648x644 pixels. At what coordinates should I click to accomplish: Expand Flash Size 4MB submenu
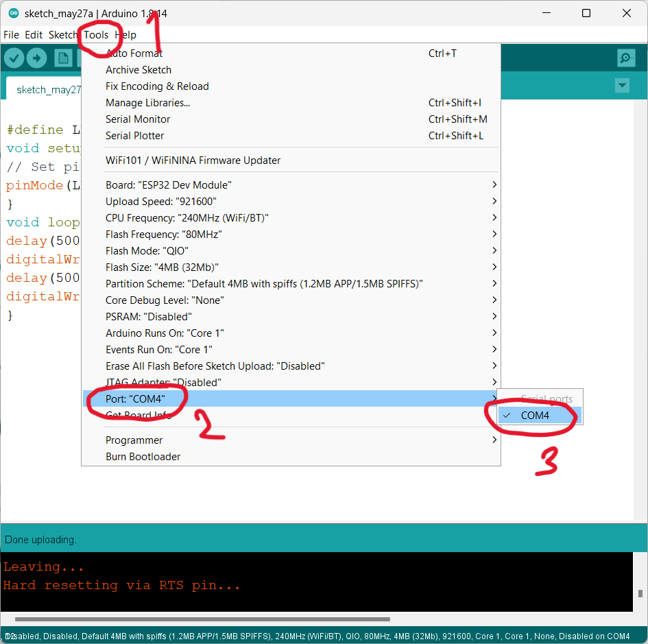pos(291,267)
